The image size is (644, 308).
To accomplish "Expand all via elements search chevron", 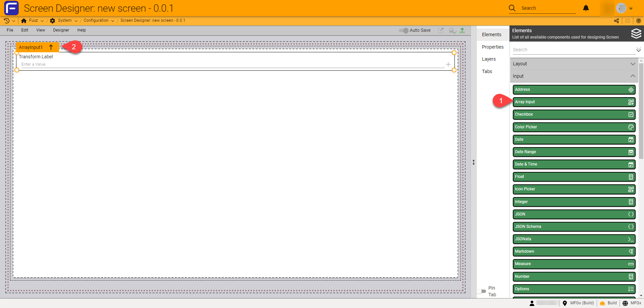I will (x=639, y=50).
